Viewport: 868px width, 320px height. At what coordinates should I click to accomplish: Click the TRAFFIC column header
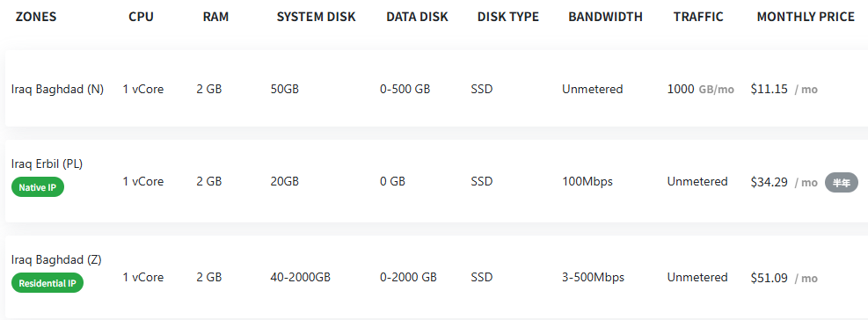click(698, 17)
